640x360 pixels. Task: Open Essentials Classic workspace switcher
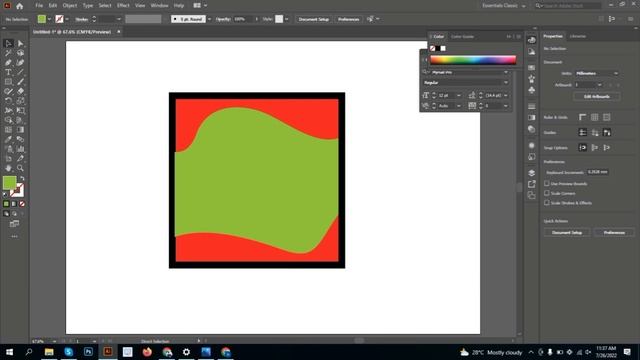504,6
